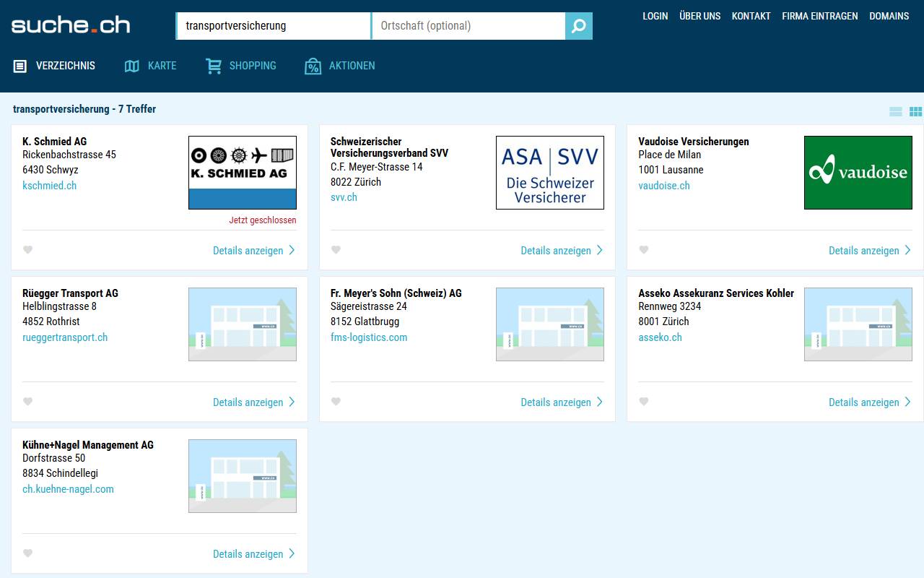Show details for Schweizerischer Versicherungsverband SVV

coord(562,251)
